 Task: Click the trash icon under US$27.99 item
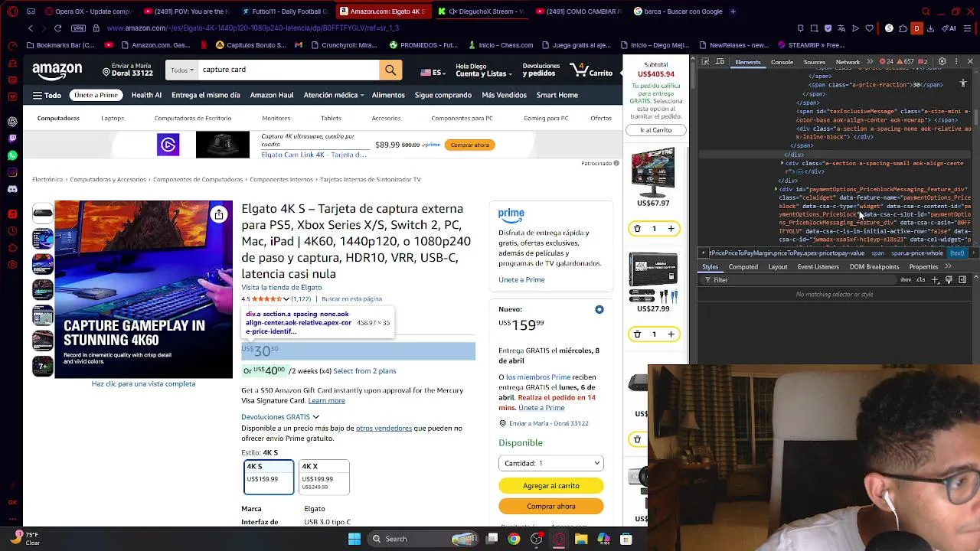click(637, 334)
